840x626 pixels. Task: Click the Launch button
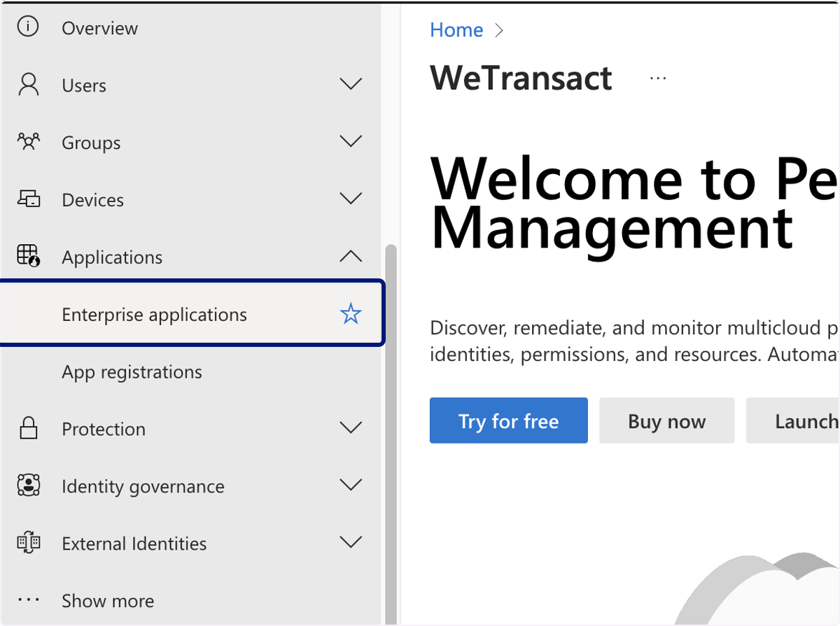[x=793, y=420]
